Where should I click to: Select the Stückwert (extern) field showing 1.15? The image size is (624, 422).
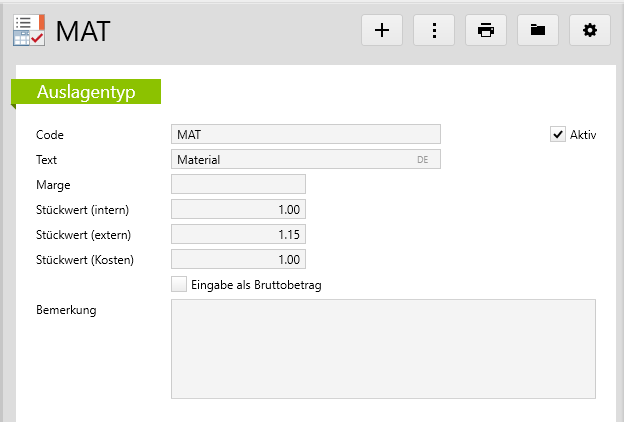point(238,234)
